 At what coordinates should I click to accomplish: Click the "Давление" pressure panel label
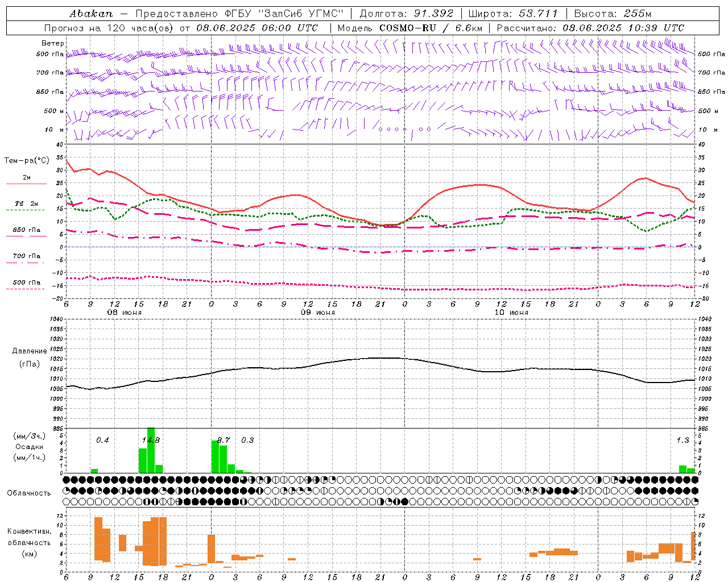(30, 351)
